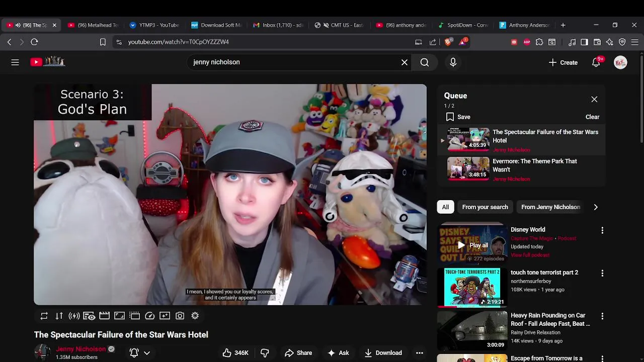The height and width of the screenshot is (362, 644).
Task: Toggle the eye visibility icon below player
Action: tap(89, 316)
